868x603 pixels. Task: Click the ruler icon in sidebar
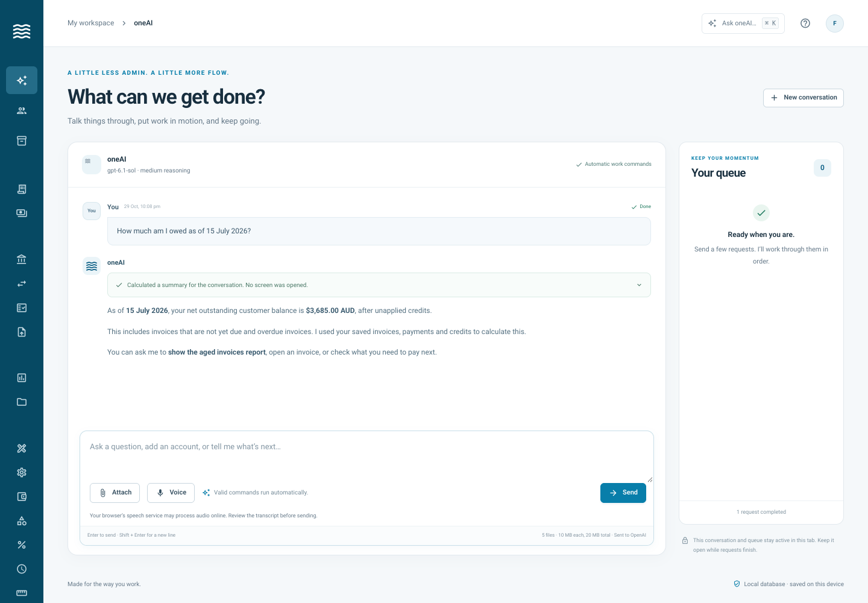[22, 593]
